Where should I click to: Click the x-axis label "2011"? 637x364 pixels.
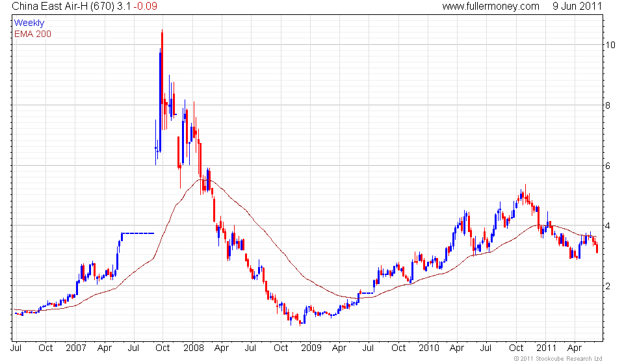pos(546,348)
